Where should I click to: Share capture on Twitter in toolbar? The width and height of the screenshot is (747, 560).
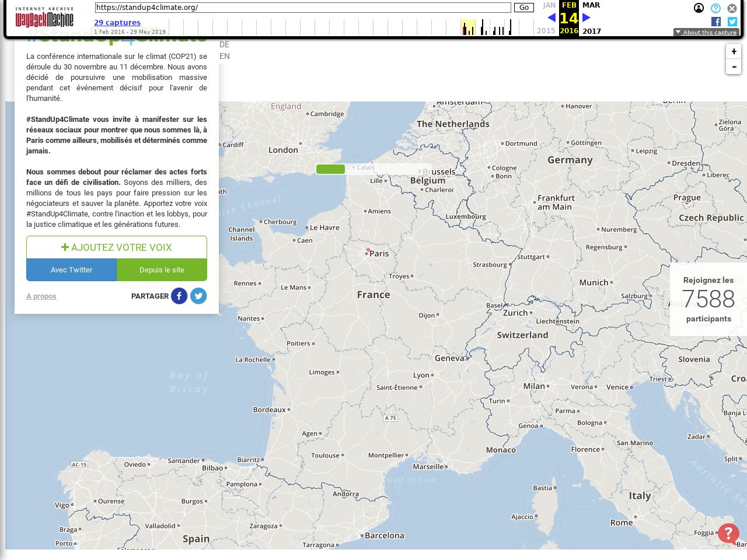click(x=732, y=22)
